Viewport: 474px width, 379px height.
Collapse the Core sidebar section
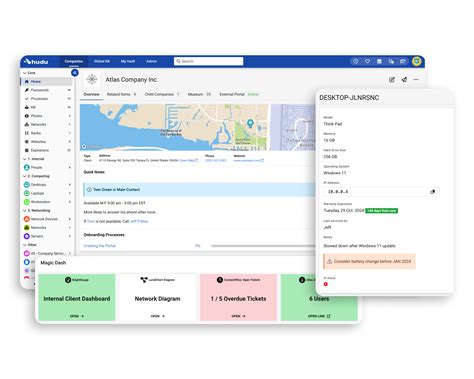point(24,73)
